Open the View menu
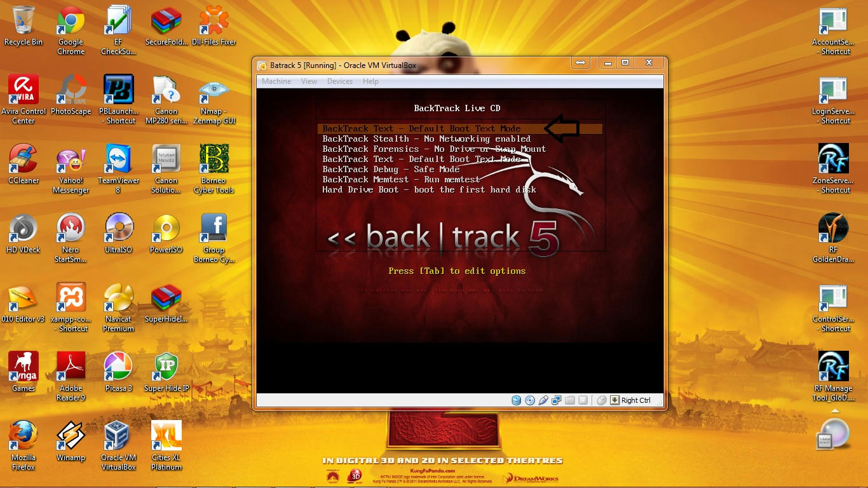The width and height of the screenshot is (868, 488). (309, 81)
